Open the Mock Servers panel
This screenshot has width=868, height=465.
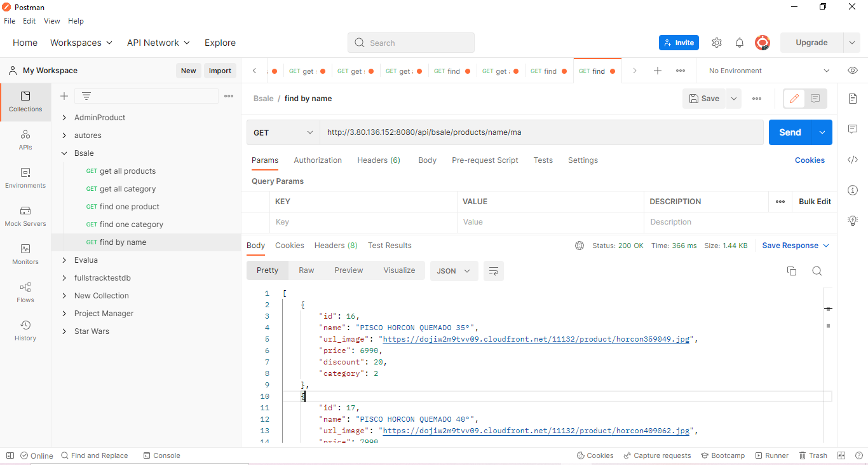25,216
